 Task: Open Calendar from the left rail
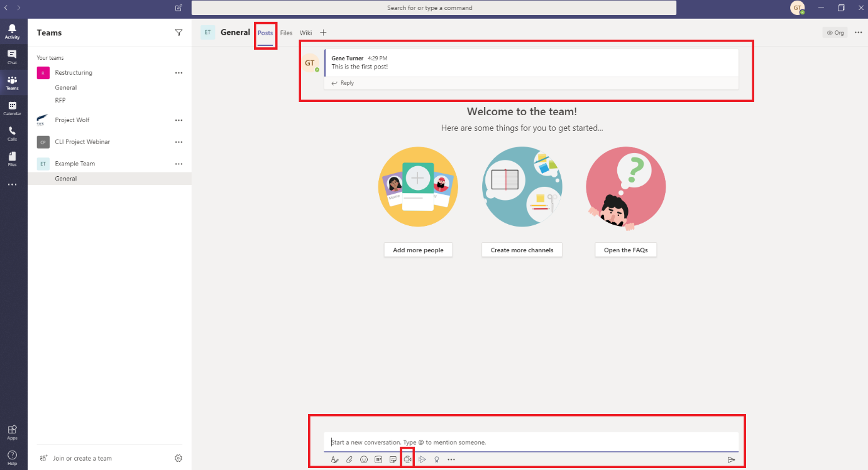[x=12, y=108]
